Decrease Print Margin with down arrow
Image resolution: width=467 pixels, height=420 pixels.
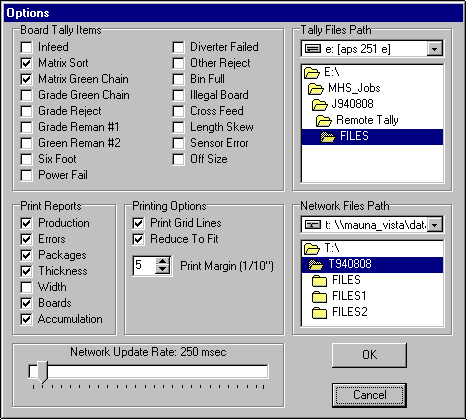(163, 270)
